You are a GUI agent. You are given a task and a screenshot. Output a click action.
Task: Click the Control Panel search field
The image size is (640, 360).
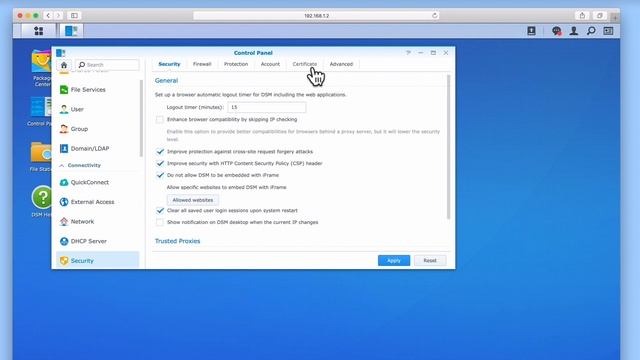coord(107,65)
